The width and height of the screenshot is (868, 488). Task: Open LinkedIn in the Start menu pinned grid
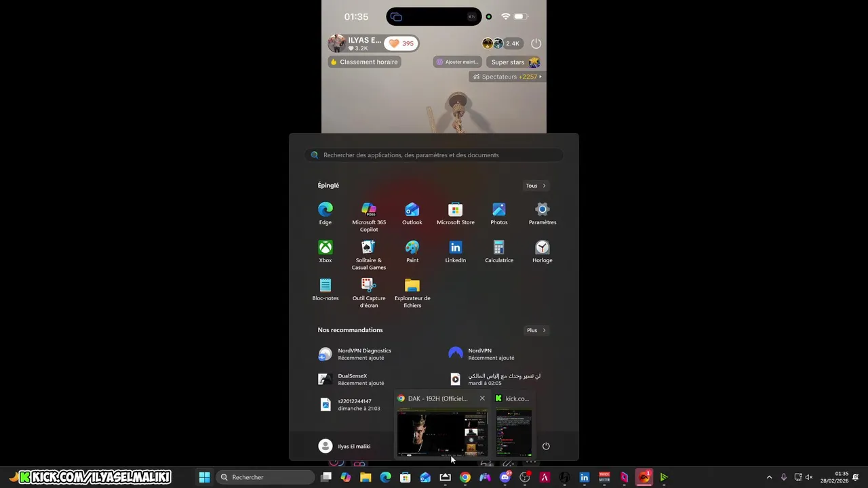[456, 251]
